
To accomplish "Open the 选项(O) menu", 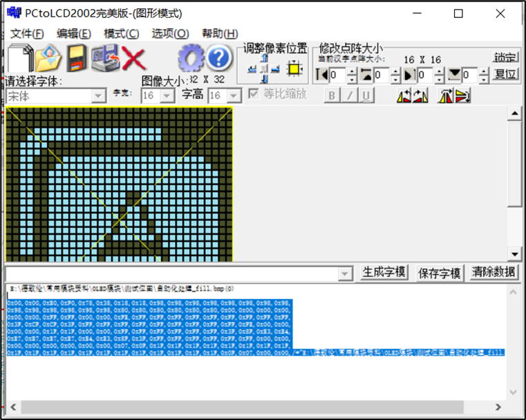I will (171, 34).
